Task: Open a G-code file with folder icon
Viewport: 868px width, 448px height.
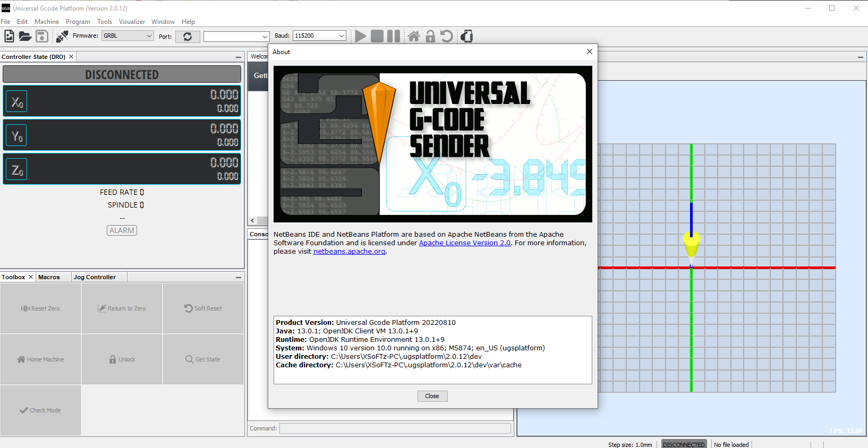Action: tap(25, 36)
